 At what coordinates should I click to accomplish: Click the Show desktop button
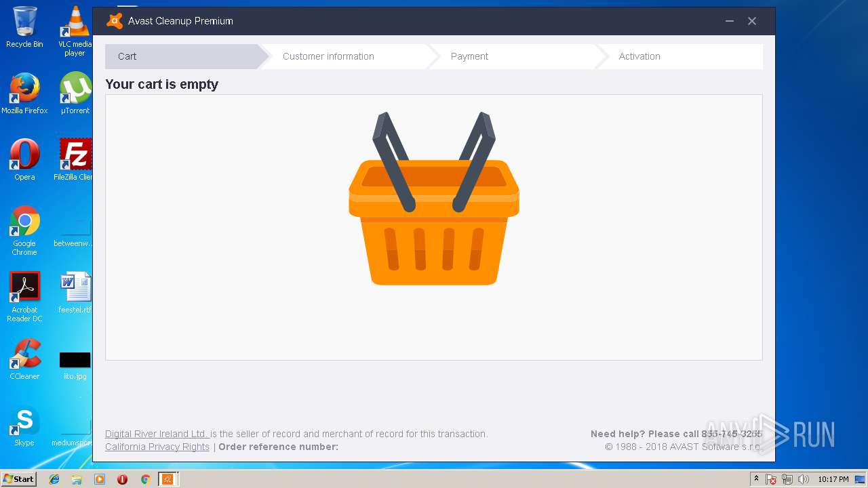click(x=861, y=479)
